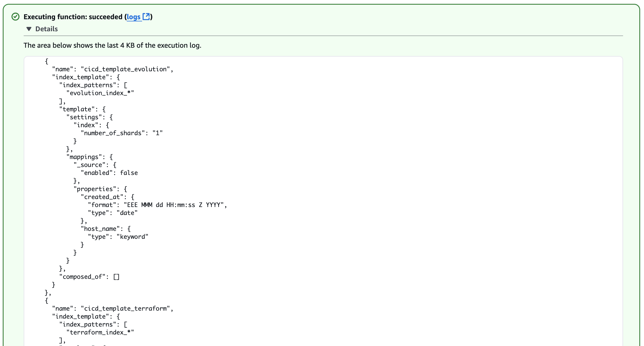Collapse the Details disclosure triangle
Screen dimensions: 644x346
[29, 29]
